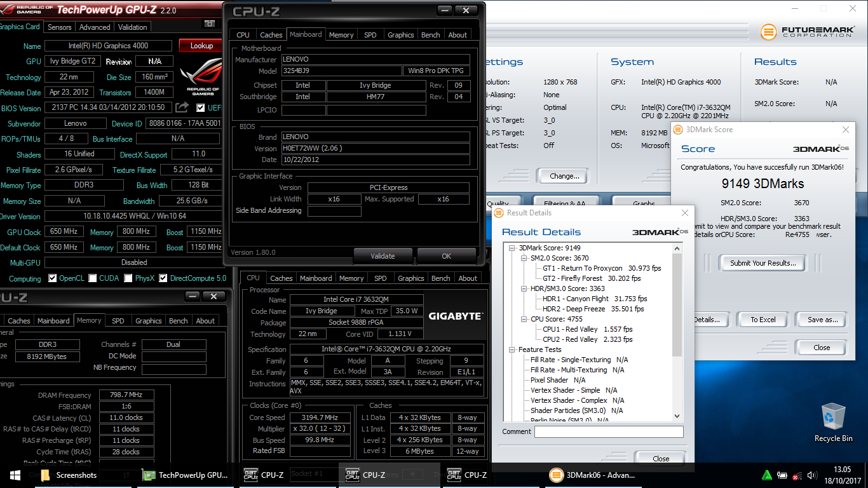Click the Lookup button in GPU-Z

point(201,46)
